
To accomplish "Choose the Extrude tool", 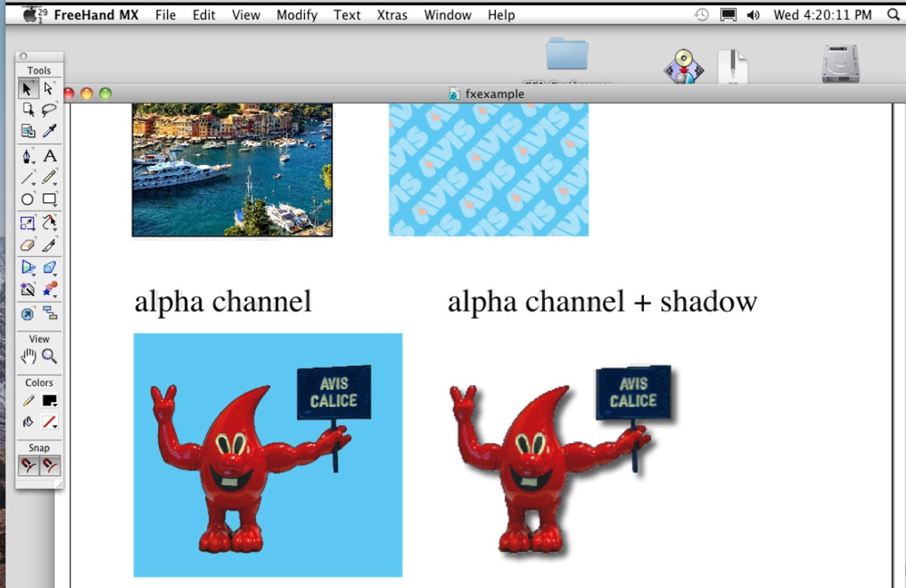I will (49, 267).
